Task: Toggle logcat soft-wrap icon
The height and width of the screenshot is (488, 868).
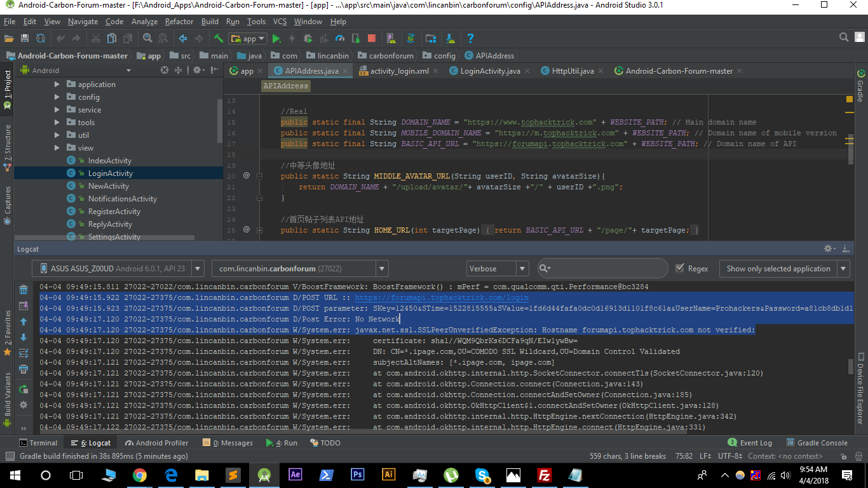Action: click(24, 353)
